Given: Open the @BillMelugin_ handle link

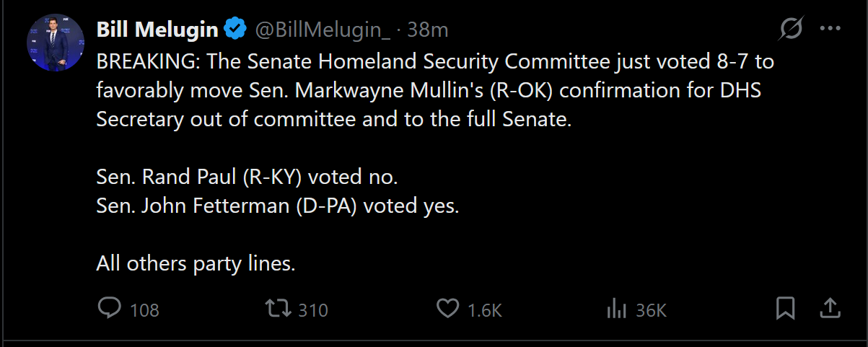Looking at the screenshot, I should click(x=323, y=30).
